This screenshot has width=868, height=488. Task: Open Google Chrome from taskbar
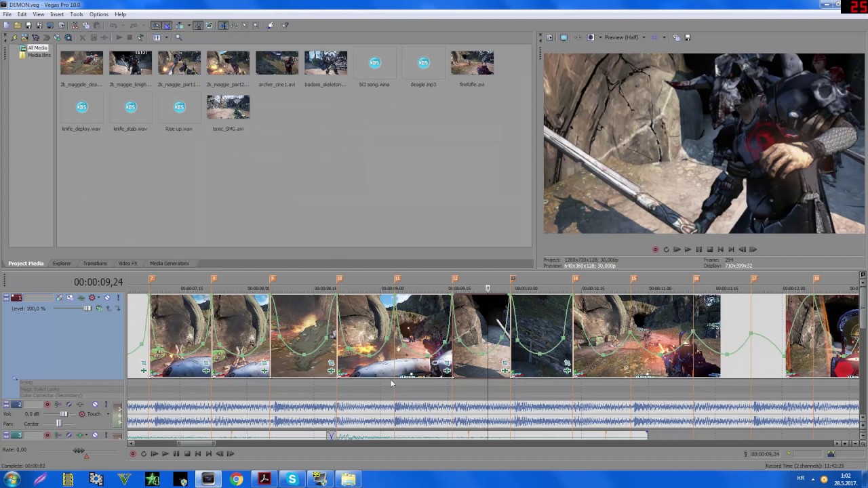(236, 479)
